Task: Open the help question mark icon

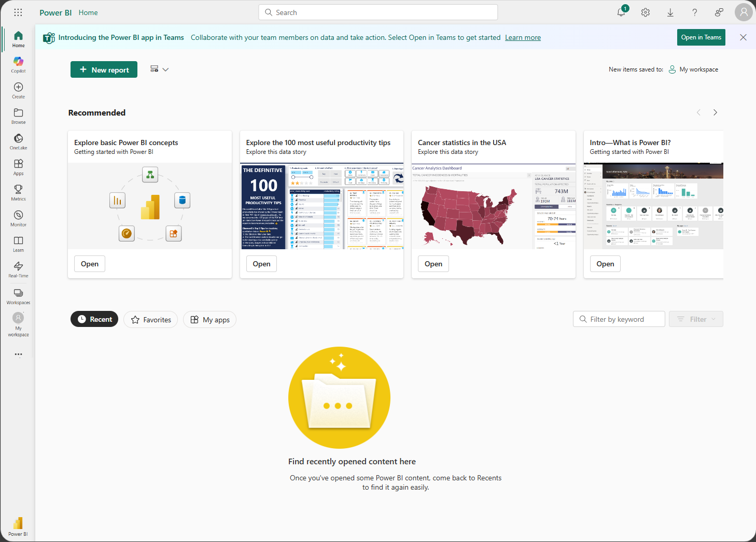Action: click(695, 12)
